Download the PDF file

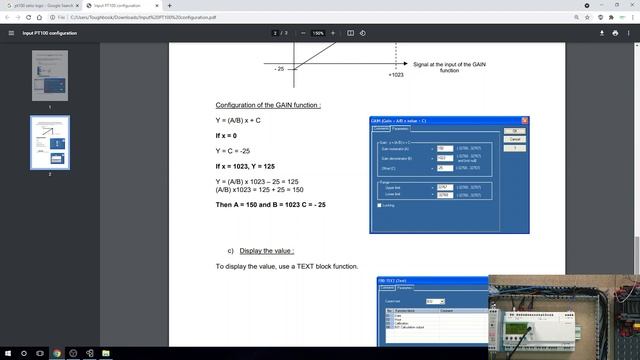pyautogui.click(x=602, y=33)
